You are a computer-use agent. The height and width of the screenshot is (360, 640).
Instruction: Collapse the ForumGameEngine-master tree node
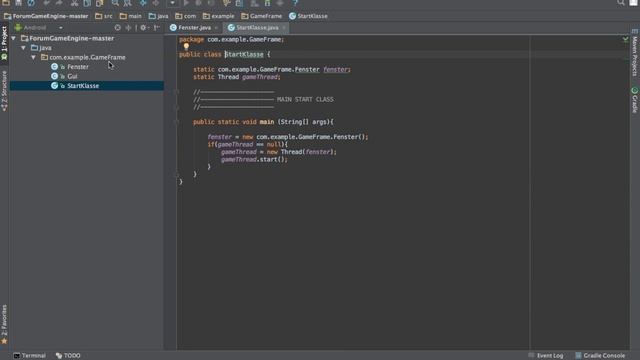coord(13,38)
